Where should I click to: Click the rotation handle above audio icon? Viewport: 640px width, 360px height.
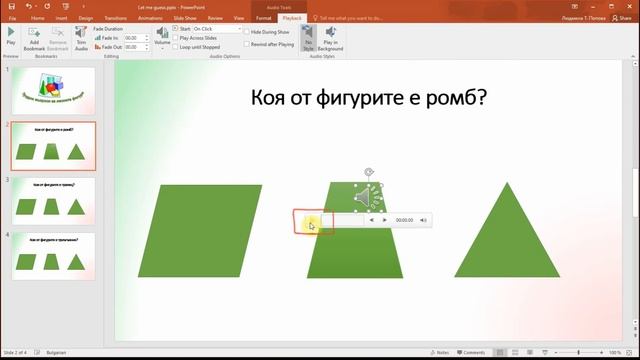369,172
